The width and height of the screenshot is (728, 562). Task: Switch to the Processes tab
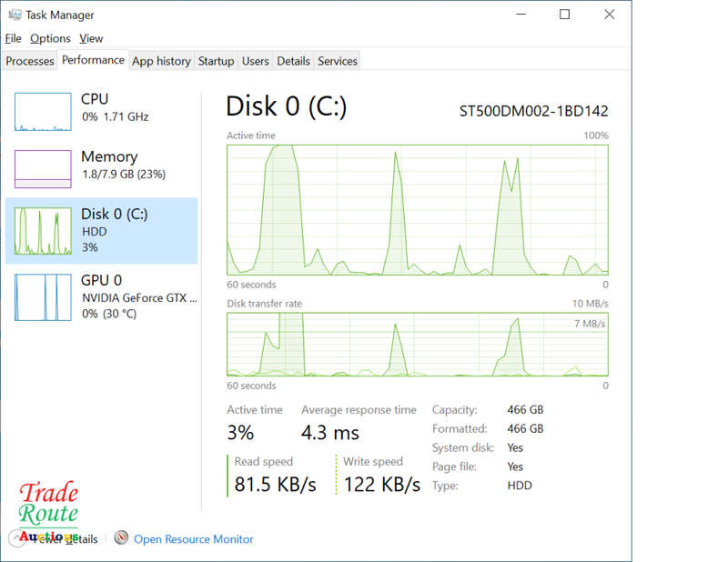(30, 61)
